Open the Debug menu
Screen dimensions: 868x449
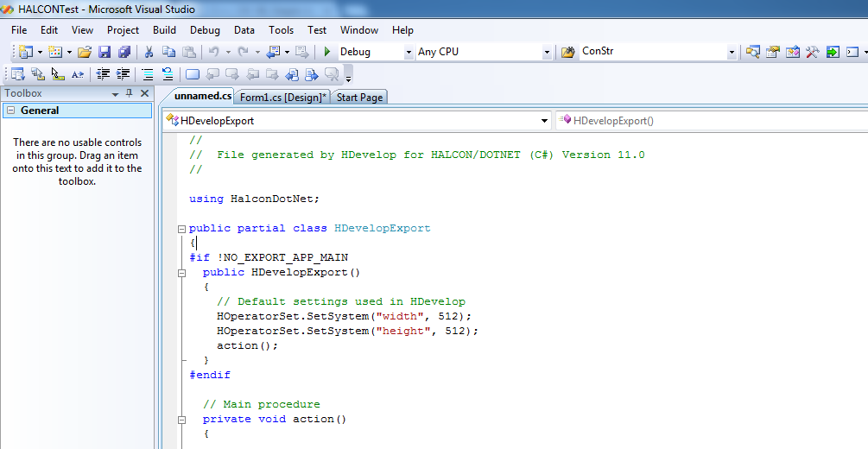[x=205, y=30]
